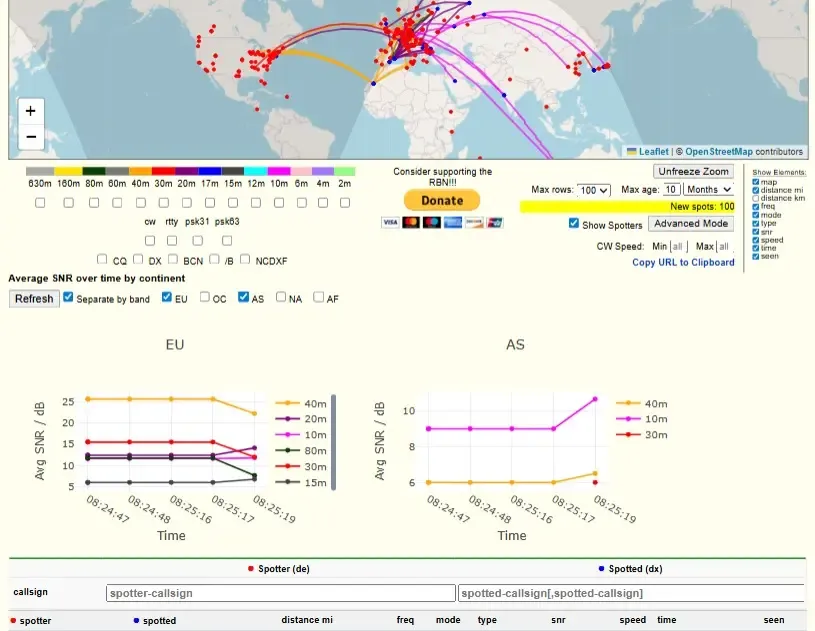The image size is (815, 631).
Task: Enable distance km in Show Elements
Action: 756,199
